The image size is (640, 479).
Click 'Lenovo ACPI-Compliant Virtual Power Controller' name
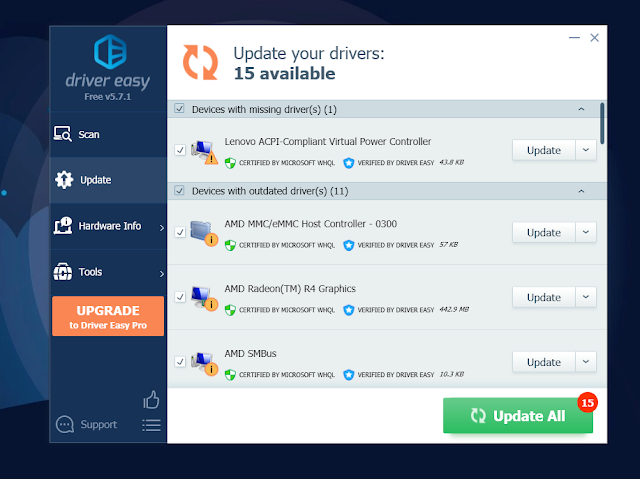click(x=327, y=142)
